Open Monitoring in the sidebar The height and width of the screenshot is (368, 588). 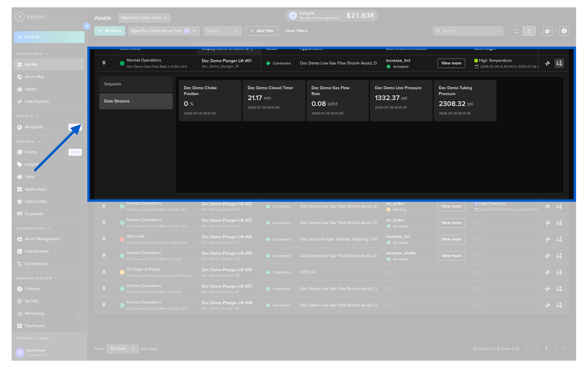coord(49,313)
